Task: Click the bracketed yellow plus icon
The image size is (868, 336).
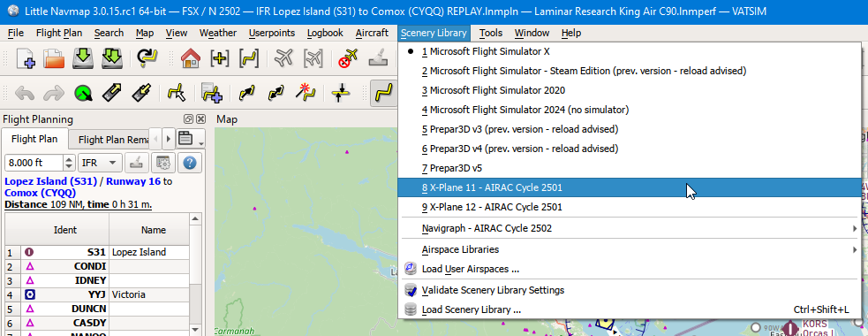Action: [219, 57]
